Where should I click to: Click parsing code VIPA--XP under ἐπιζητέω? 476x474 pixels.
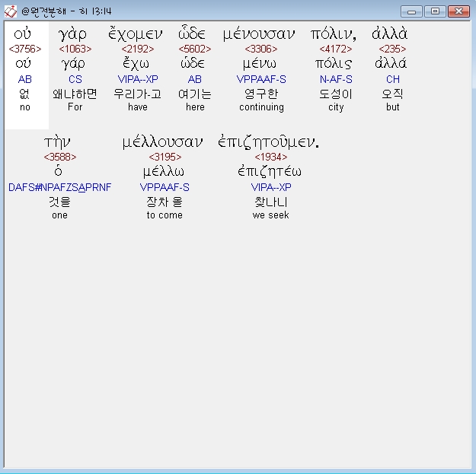(271, 187)
